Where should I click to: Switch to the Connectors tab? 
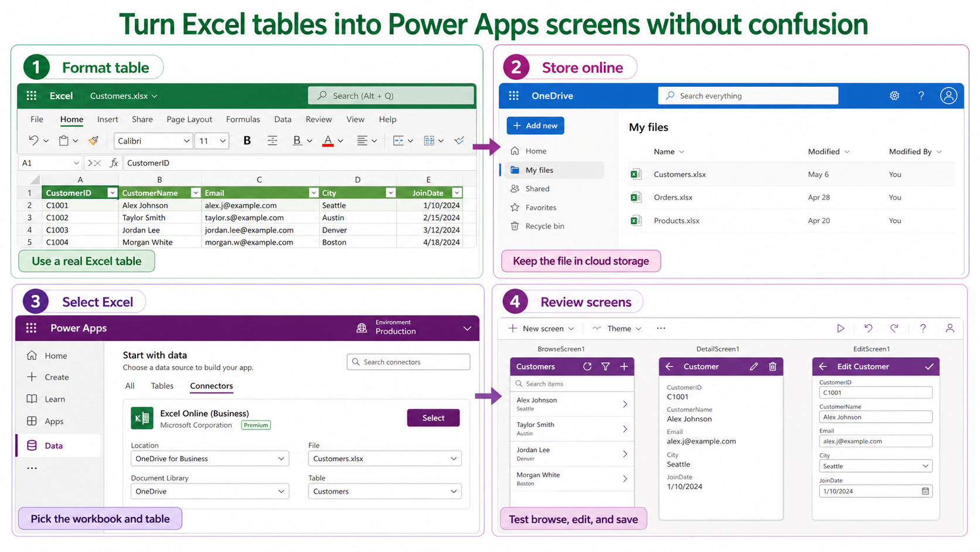(212, 386)
